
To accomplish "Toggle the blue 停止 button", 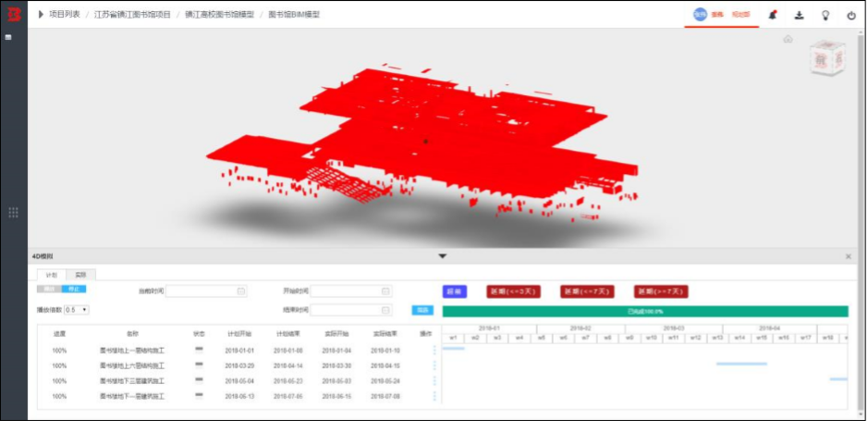I will pos(74,290).
